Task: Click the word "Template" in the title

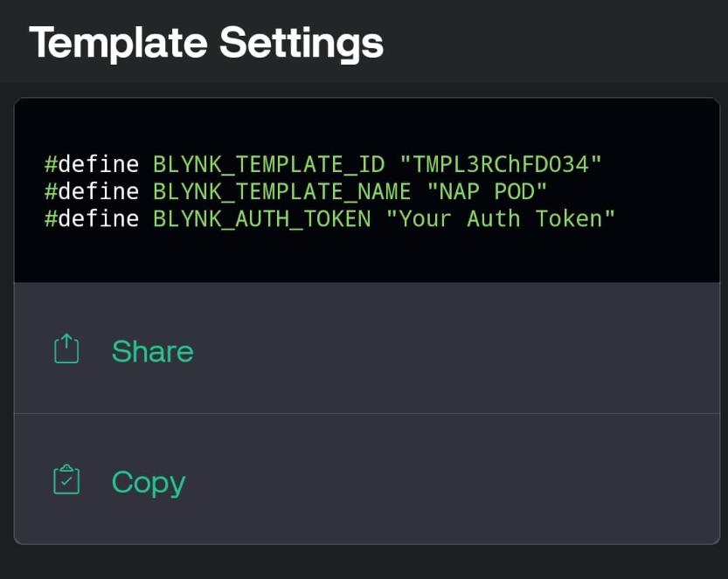Action: [x=118, y=44]
